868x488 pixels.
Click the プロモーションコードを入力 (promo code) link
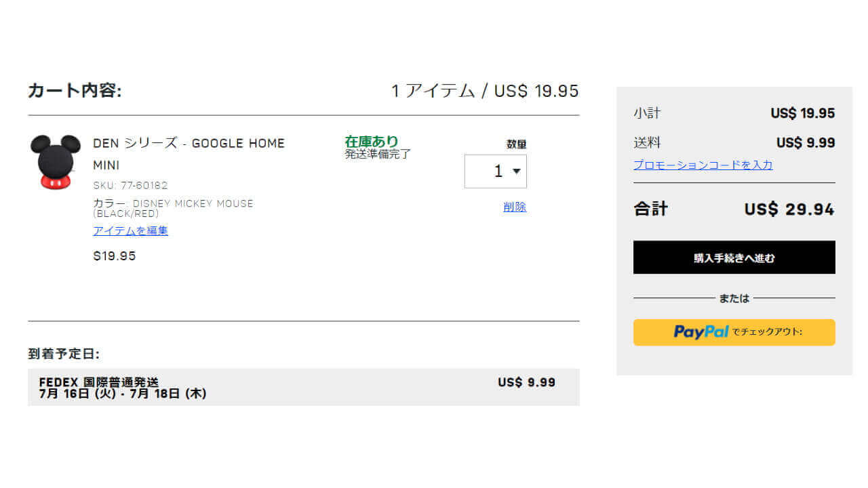pos(703,165)
